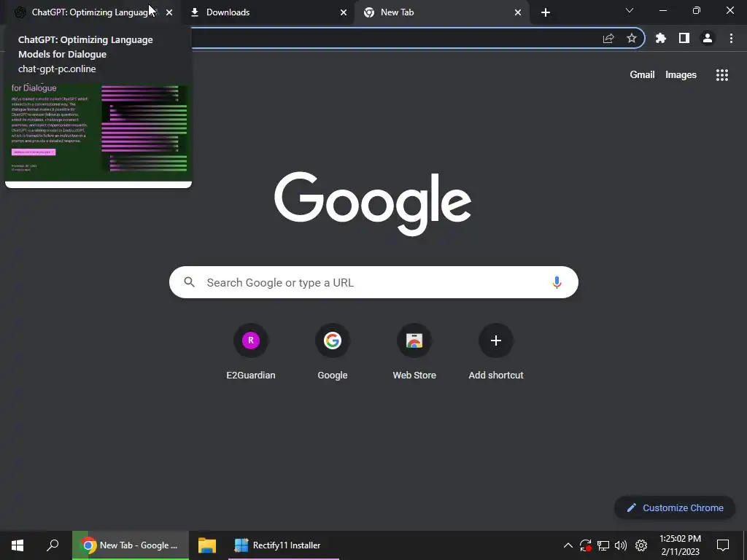Click the ChatGPT tab preview thumbnail
The image size is (747, 560).
98,133
